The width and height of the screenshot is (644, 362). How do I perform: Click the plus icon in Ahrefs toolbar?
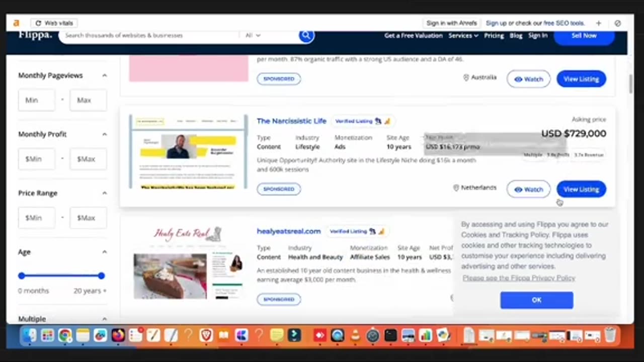click(599, 23)
